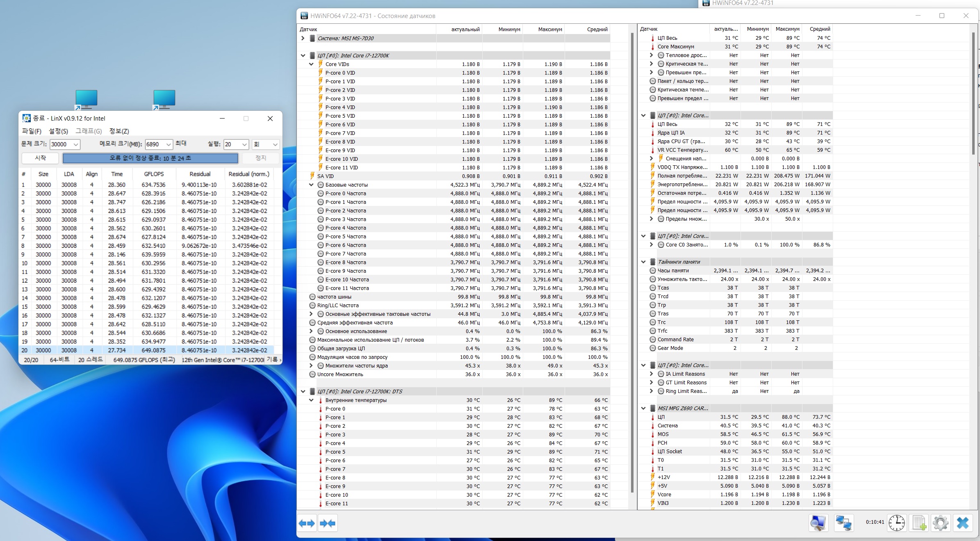980x541 pixels.
Task: Expand Множители частоты ядра row
Action: [311, 366]
